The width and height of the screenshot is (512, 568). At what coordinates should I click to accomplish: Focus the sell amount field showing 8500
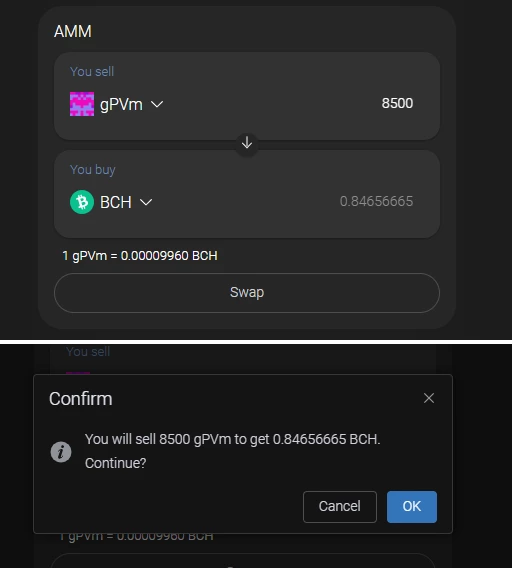[397, 103]
